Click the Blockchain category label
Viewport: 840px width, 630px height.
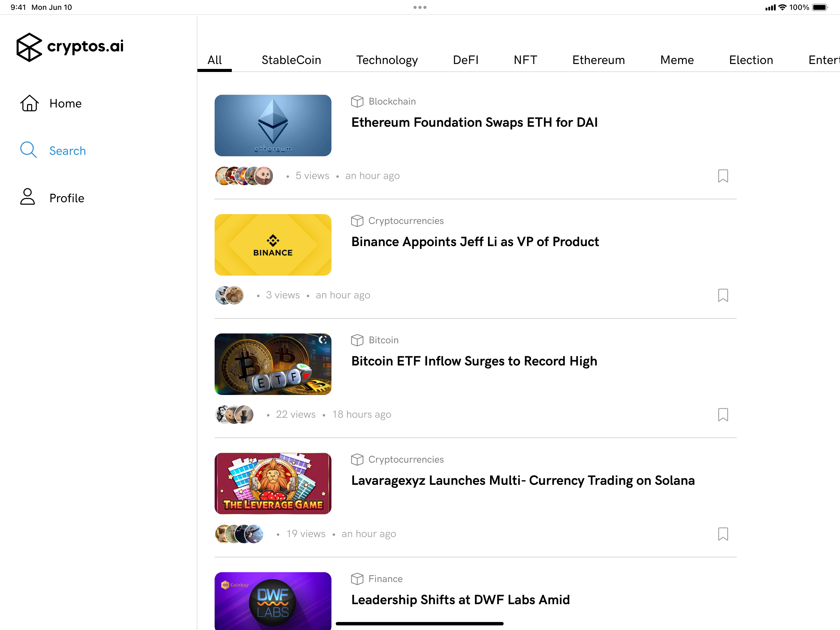(392, 102)
